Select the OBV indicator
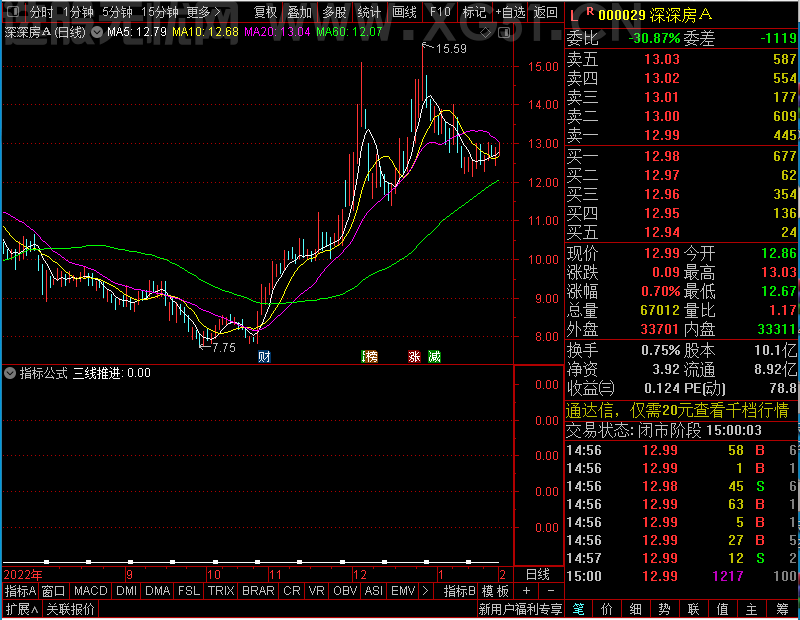 coord(345,591)
